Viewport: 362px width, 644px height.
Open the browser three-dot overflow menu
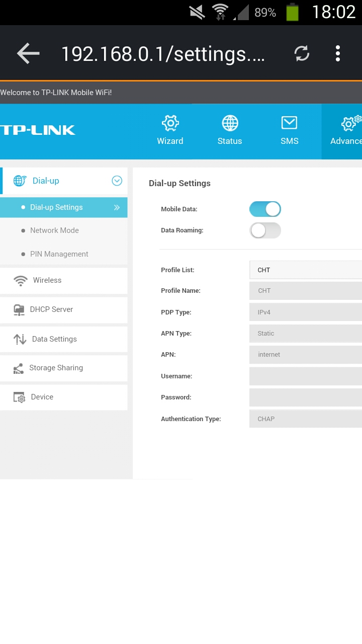tap(338, 53)
